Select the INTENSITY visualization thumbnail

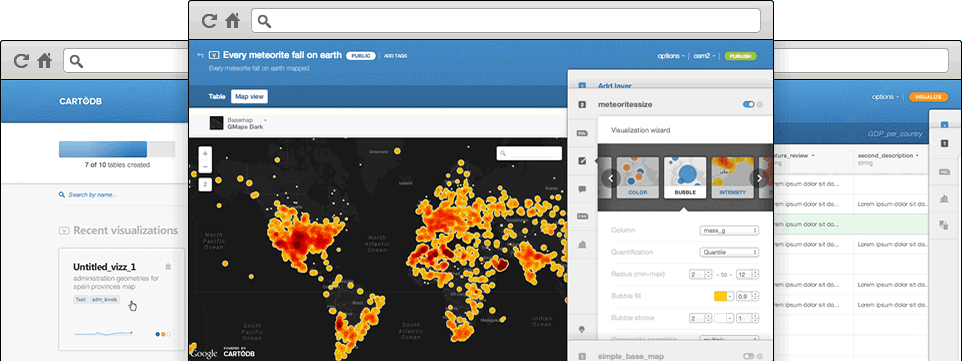[x=733, y=178]
